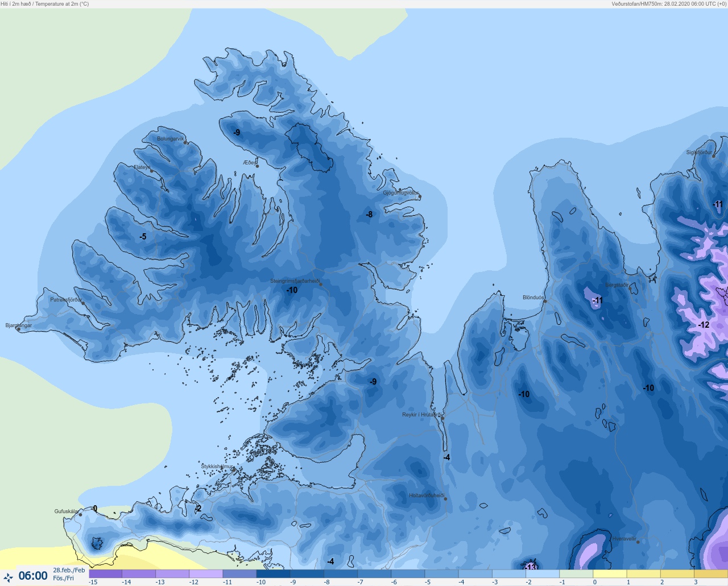Pick the legend swatch between -7 and -6
Viewport: 728px width, 586px height.
tap(374, 574)
